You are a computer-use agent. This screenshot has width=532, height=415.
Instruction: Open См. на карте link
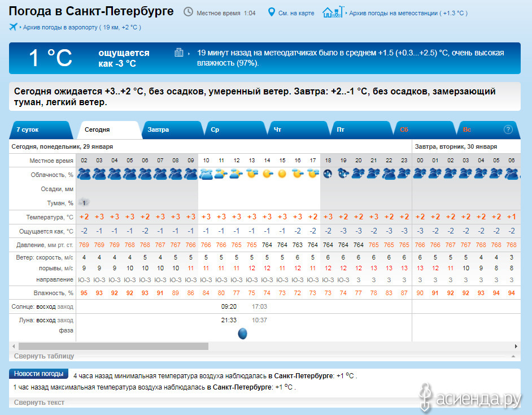tap(296, 13)
